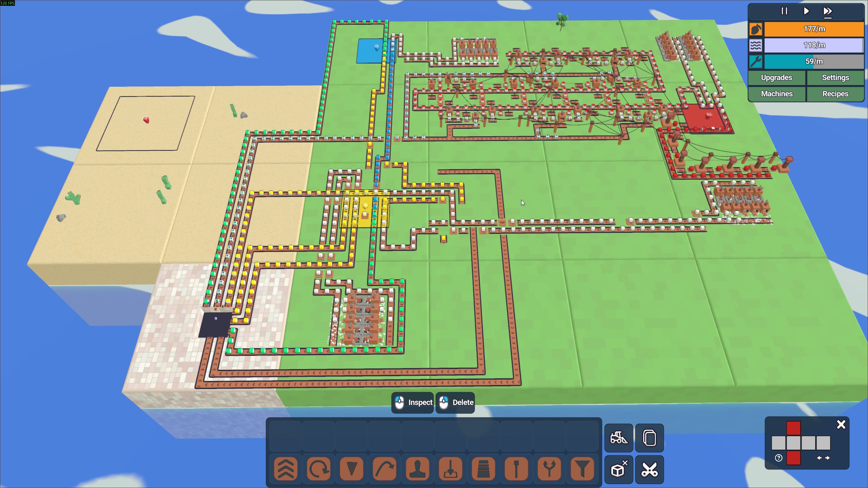
Task: Click the teal 59/m progress bar
Action: (x=814, y=62)
